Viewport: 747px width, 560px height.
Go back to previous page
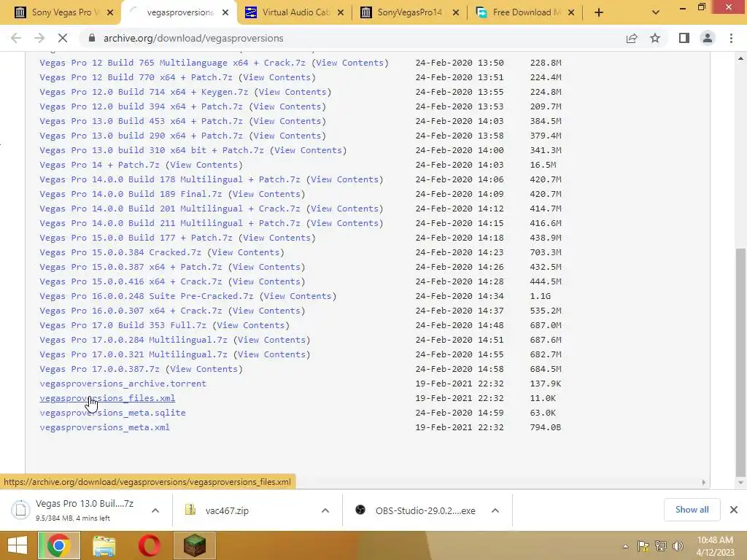coord(16,38)
